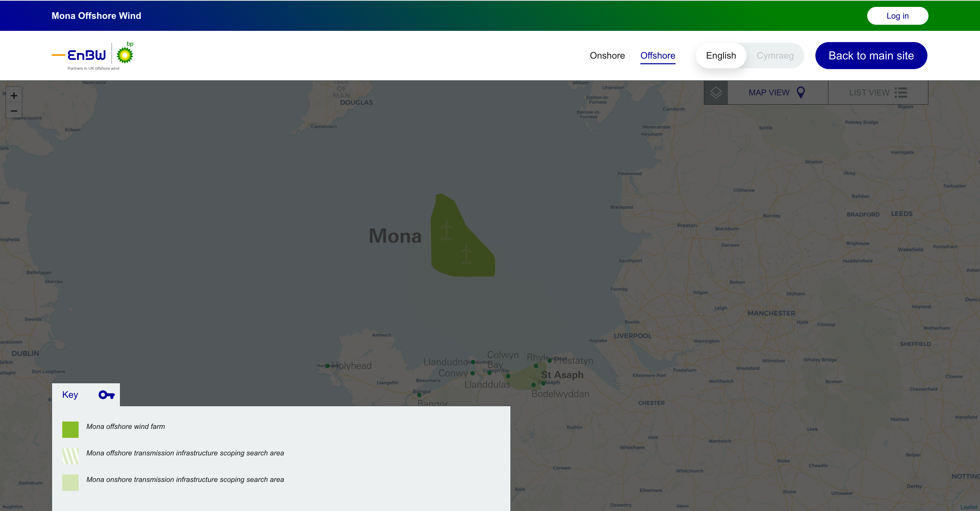Click the map marker dot at Llanddulas
The image size is (980, 511).
[x=508, y=376]
